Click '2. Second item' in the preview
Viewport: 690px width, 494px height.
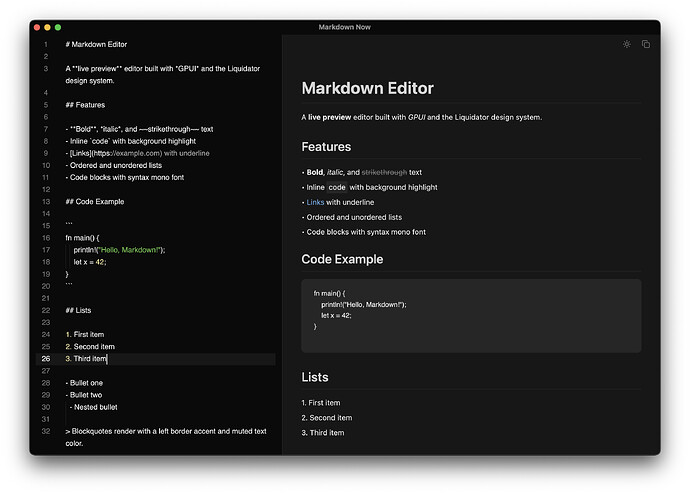point(327,418)
